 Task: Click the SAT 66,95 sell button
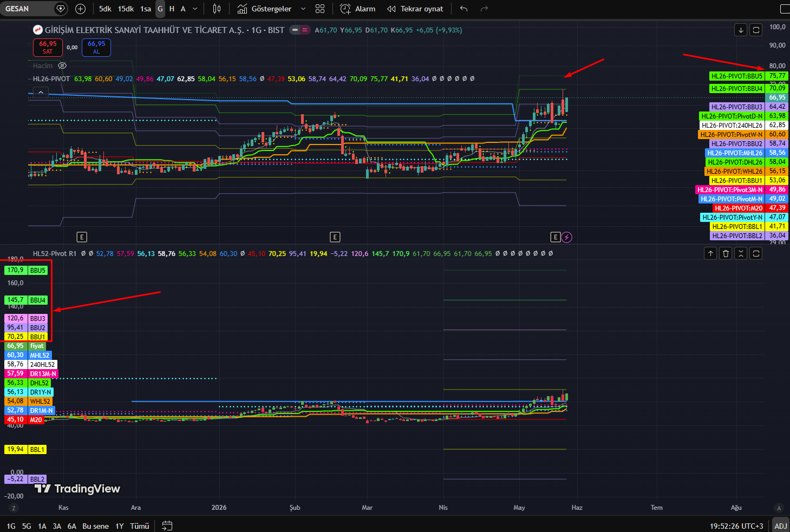tap(48, 47)
